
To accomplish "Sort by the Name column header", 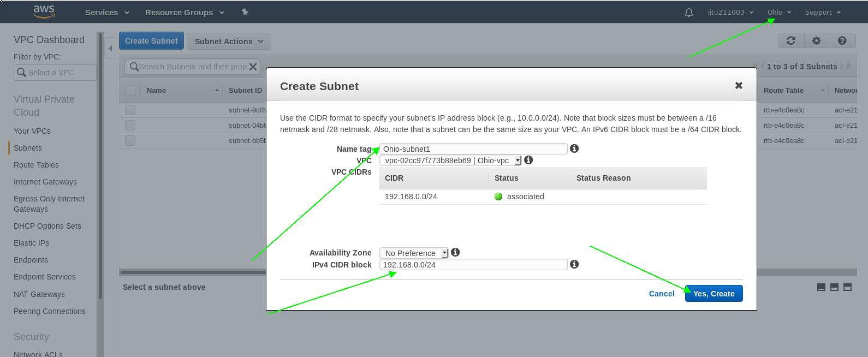I will click(x=182, y=91).
